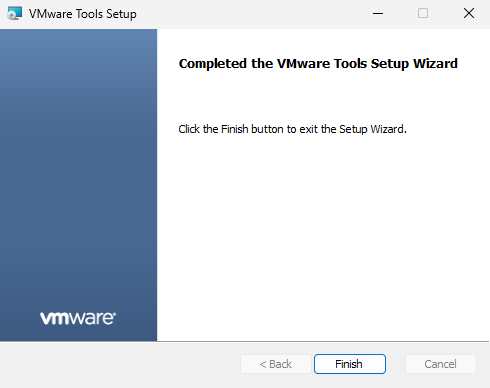The width and height of the screenshot is (490, 388).
Task: Click the greyed-out maximize button
Action: click(423, 14)
